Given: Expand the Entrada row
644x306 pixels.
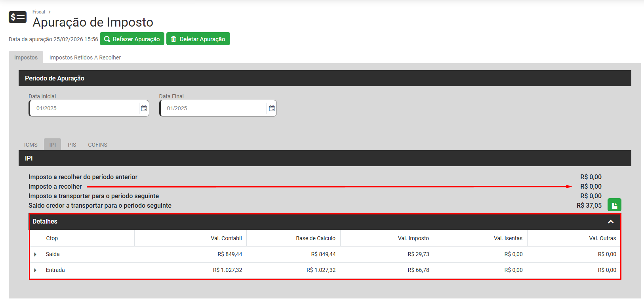Looking at the screenshot, I should (x=35, y=270).
